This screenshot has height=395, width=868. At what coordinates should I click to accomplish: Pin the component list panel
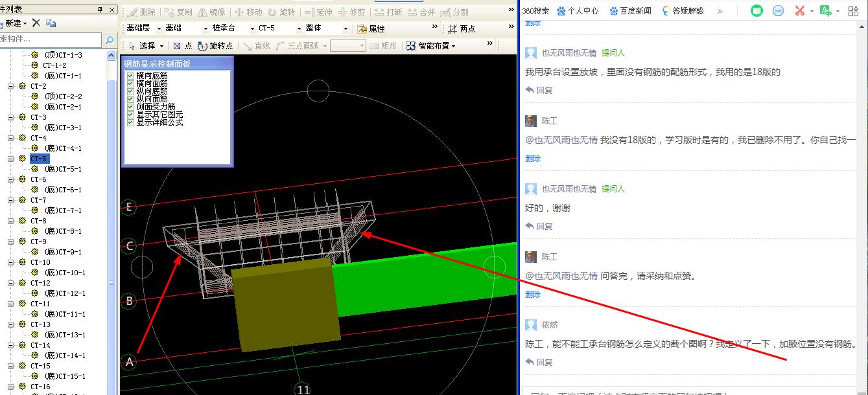pyautogui.click(x=100, y=10)
